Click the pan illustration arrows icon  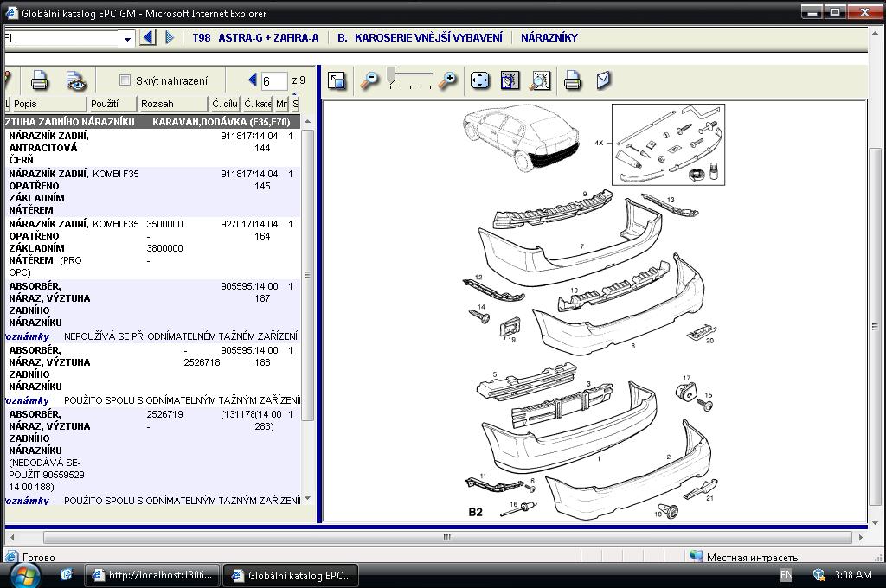coord(480,81)
